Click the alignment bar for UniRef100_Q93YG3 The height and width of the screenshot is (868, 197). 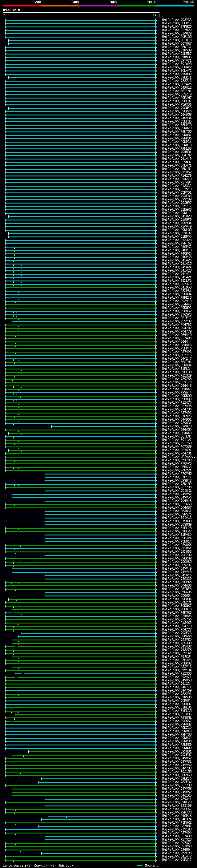[x=81, y=20]
